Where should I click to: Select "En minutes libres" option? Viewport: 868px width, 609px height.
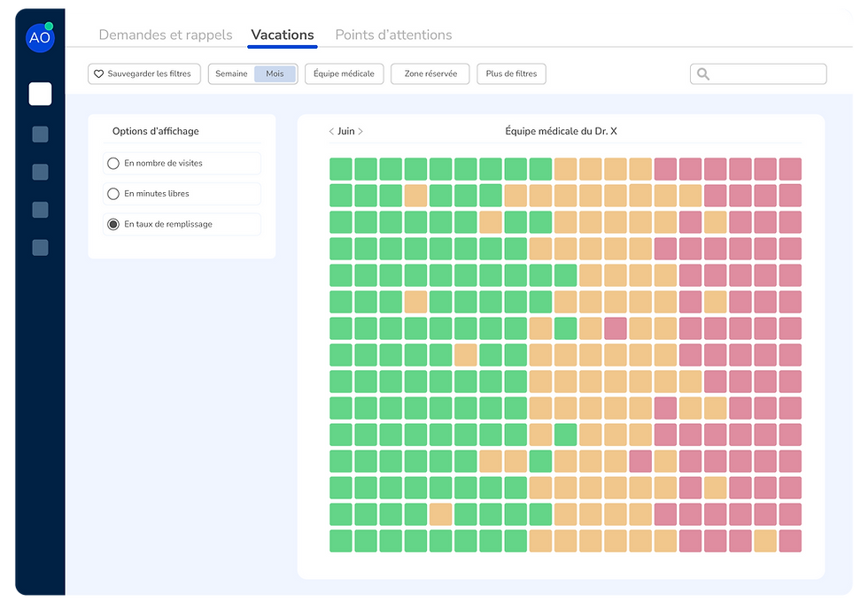113,194
